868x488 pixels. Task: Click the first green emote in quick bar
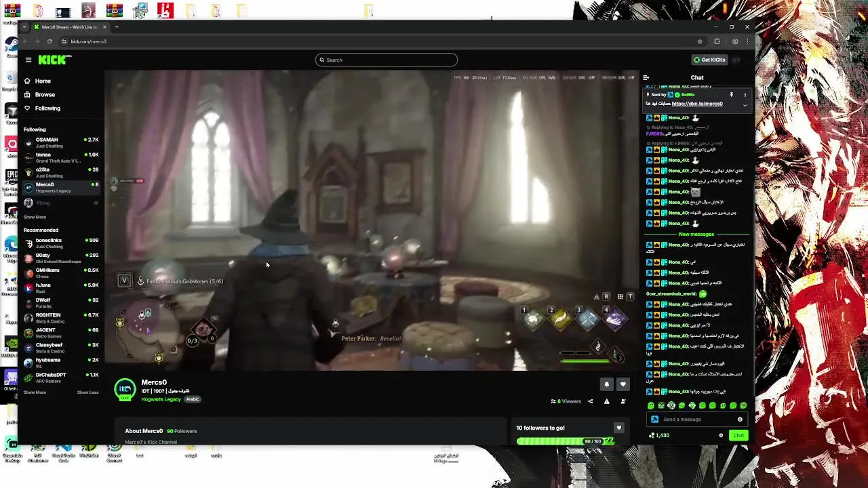(651, 405)
